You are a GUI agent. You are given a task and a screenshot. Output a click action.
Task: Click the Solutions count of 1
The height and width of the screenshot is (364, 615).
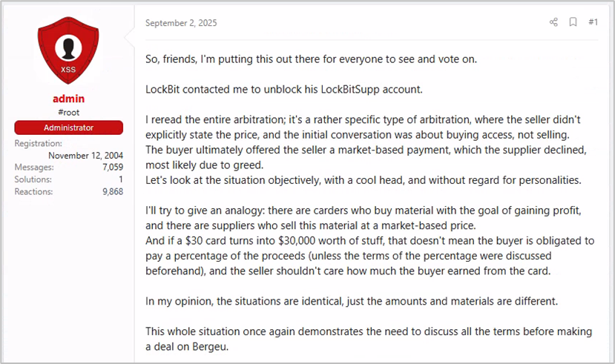click(x=119, y=179)
